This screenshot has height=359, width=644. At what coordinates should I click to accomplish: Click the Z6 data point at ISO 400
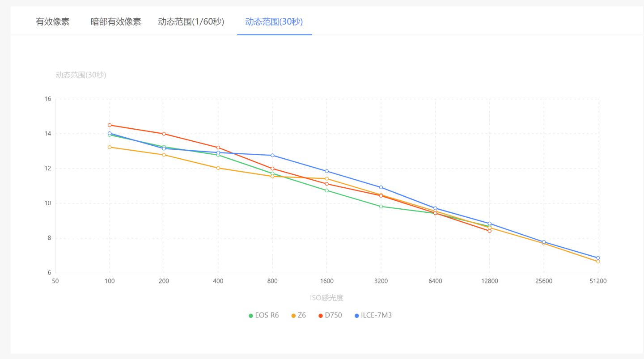click(218, 168)
